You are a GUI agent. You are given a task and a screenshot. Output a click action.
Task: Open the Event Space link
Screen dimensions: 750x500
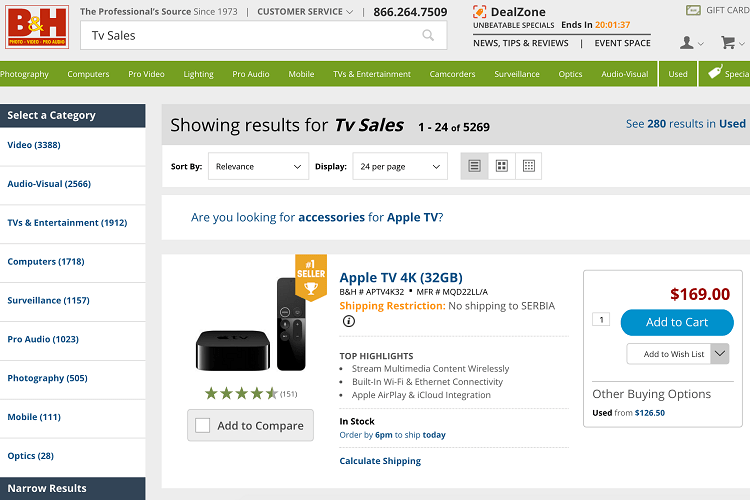[622, 43]
